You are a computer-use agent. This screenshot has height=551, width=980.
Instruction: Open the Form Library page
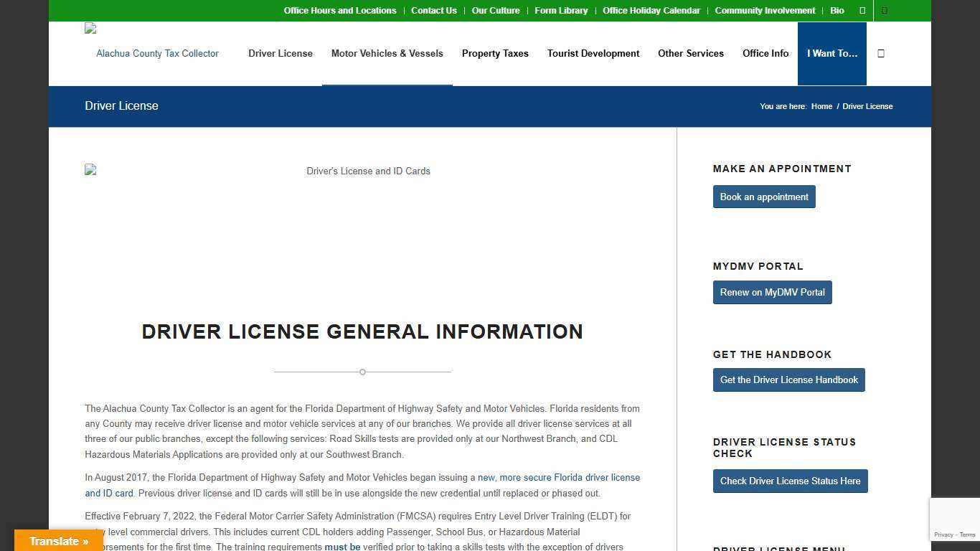[561, 11]
